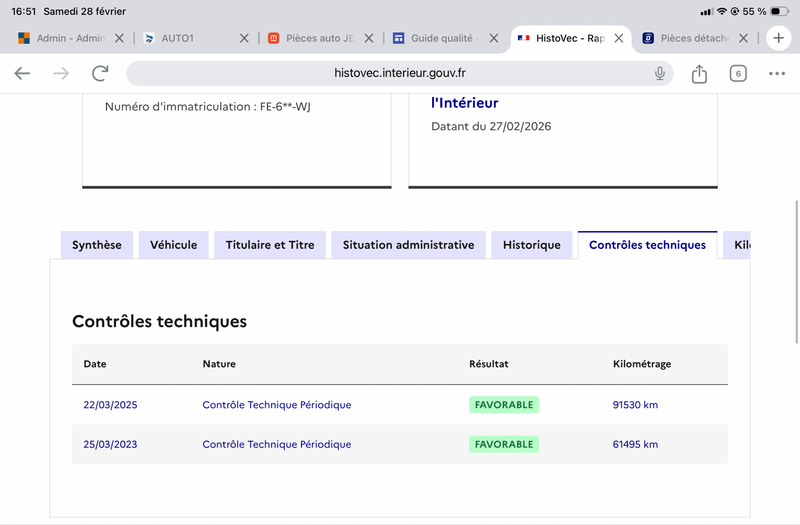Screen dimensions: 800x525
Task: Reload the HistoVec page
Action: [100, 73]
